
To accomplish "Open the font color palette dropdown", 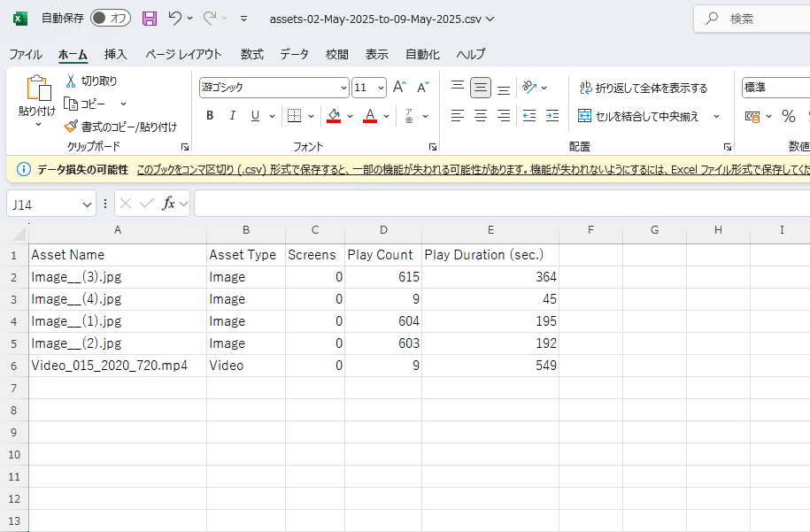I will tap(386, 116).
